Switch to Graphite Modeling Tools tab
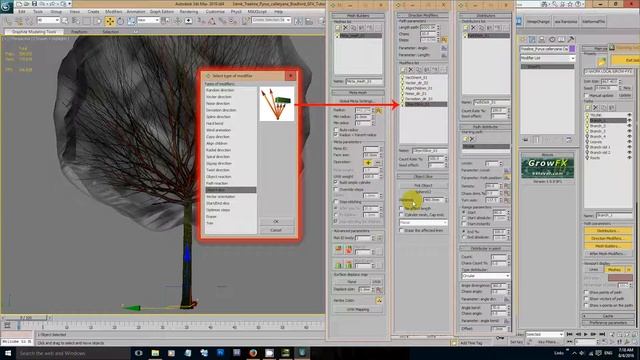Screen dimensions: 640x360 tap(34, 31)
